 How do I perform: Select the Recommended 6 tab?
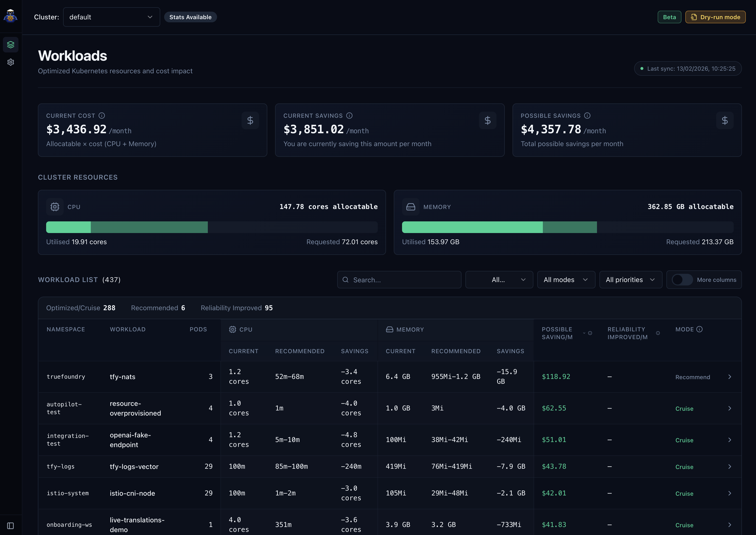point(158,308)
